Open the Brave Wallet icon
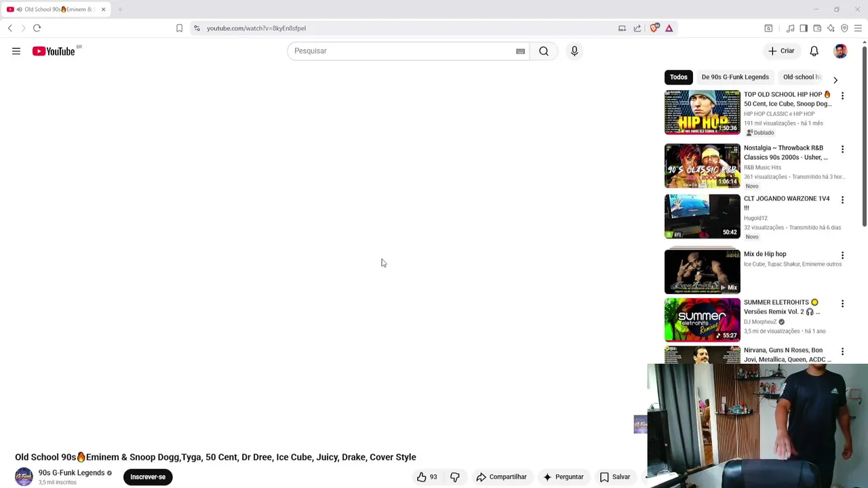The image size is (868, 488). pos(817,28)
